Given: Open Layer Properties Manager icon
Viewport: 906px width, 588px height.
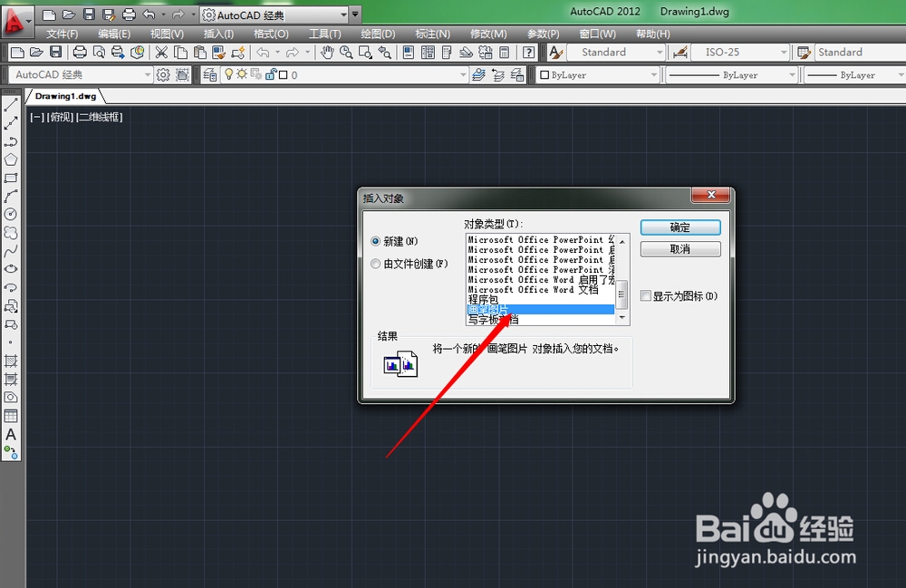Looking at the screenshot, I should click(x=210, y=74).
